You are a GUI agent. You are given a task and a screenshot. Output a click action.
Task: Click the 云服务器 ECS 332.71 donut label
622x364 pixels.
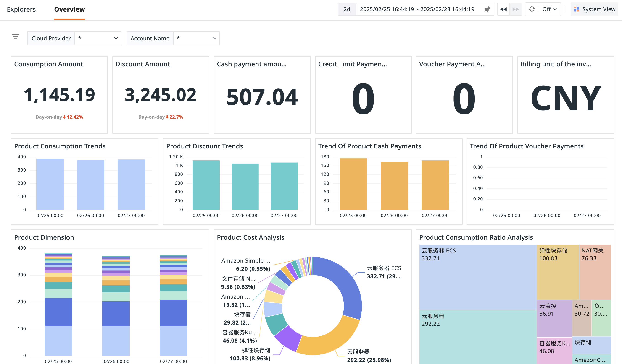coord(384,272)
